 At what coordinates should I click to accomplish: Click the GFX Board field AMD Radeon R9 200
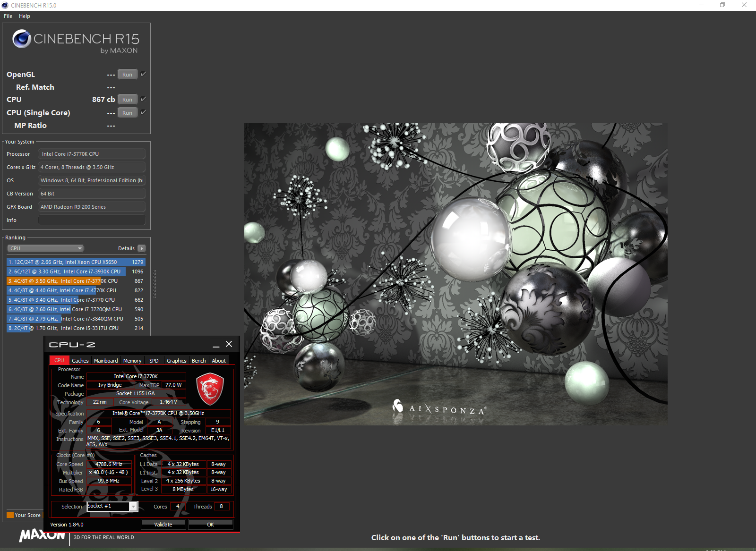[92, 207]
